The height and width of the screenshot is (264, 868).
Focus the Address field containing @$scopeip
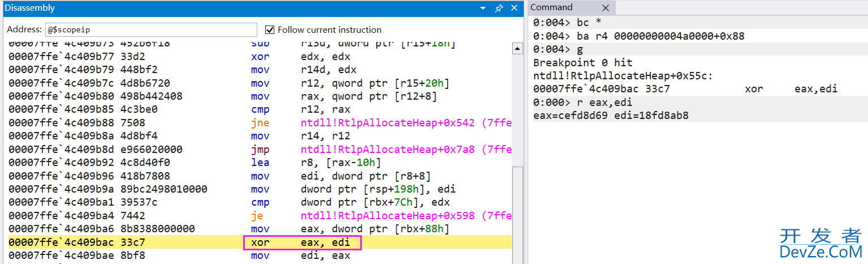(x=151, y=29)
